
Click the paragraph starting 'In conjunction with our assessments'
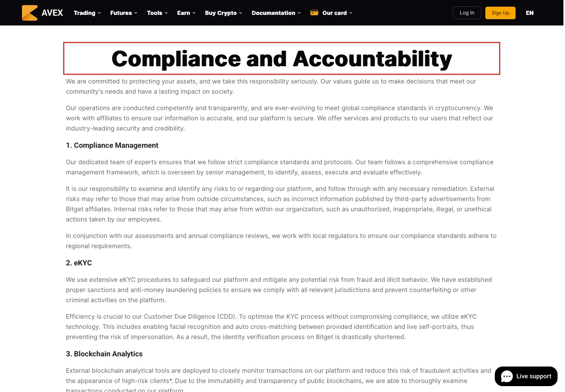(281, 241)
